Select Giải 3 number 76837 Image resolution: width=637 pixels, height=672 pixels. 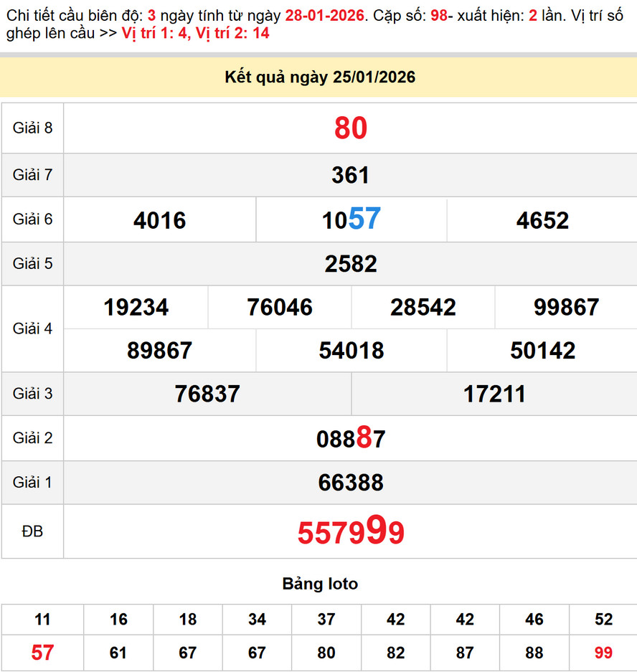click(x=207, y=394)
